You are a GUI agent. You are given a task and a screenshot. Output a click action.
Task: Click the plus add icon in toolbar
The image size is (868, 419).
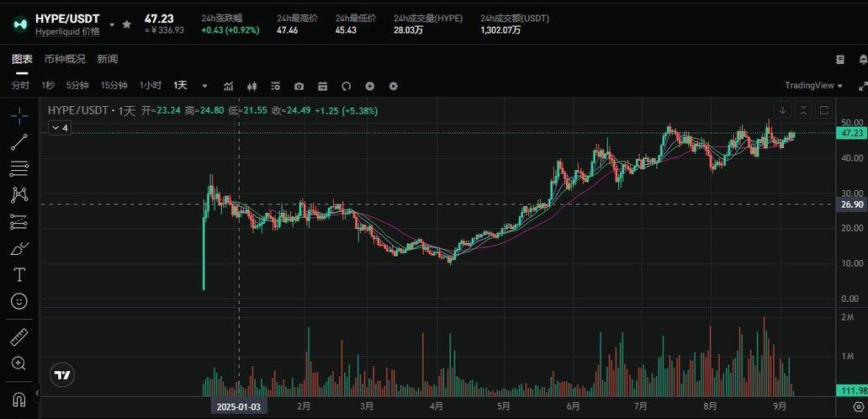pos(370,86)
